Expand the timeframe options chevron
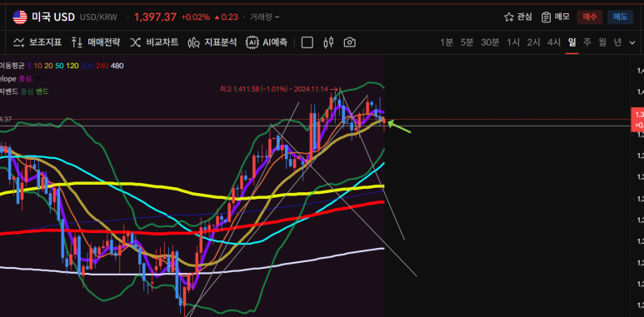The image size is (644, 317). click(x=632, y=42)
